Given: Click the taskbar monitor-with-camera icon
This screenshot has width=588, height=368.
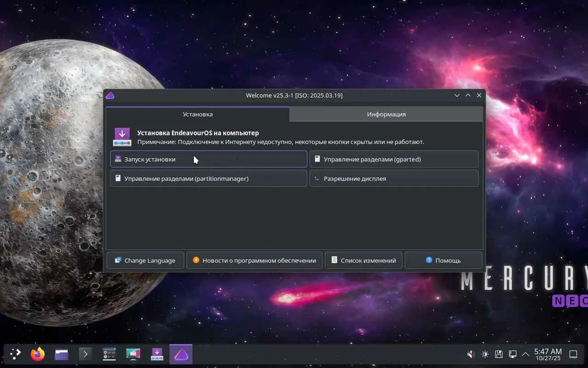Looking at the screenshot, I should coord(133,354).
